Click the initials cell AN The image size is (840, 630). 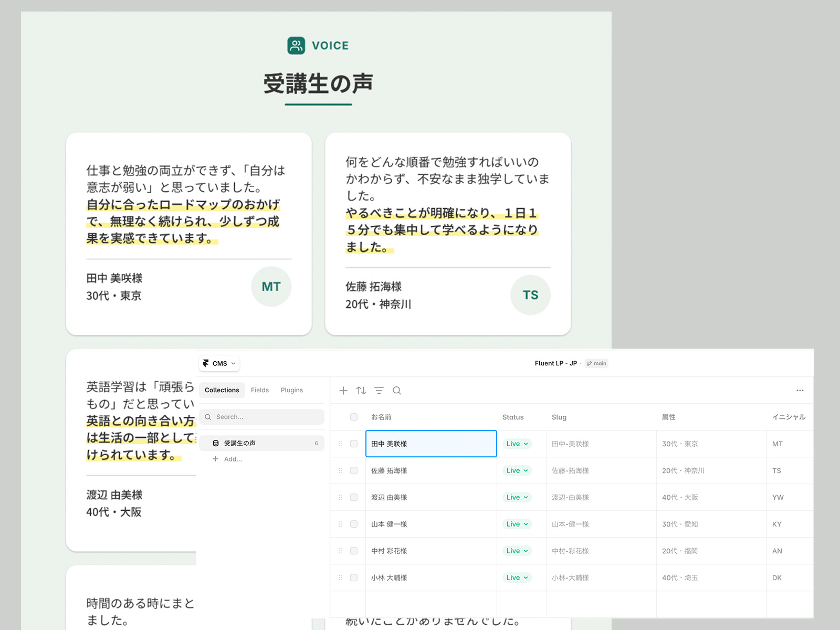point(790,551)
